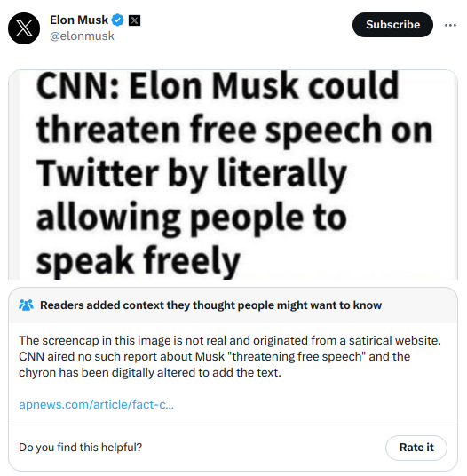Click the Readers added context header
The width and height of the screenshot is (467, 476).
[210, 305]
